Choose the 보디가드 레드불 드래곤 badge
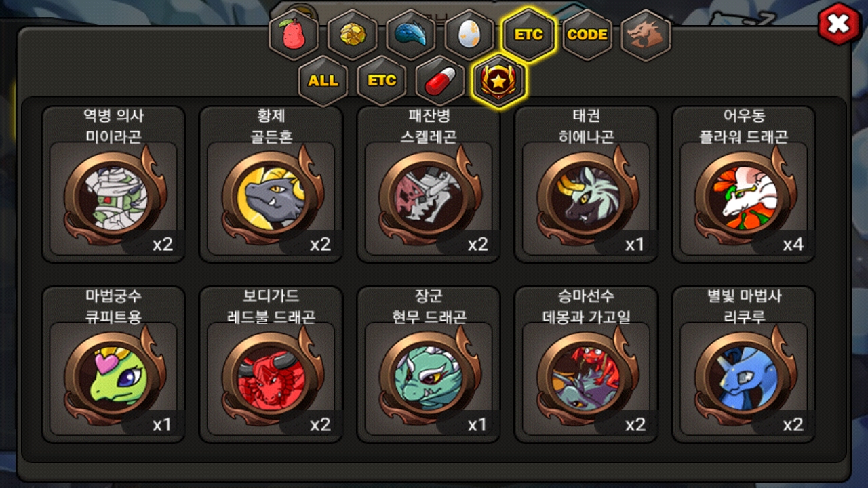The width and height of the screenshot is (868, 488). (x=271, y=364)
